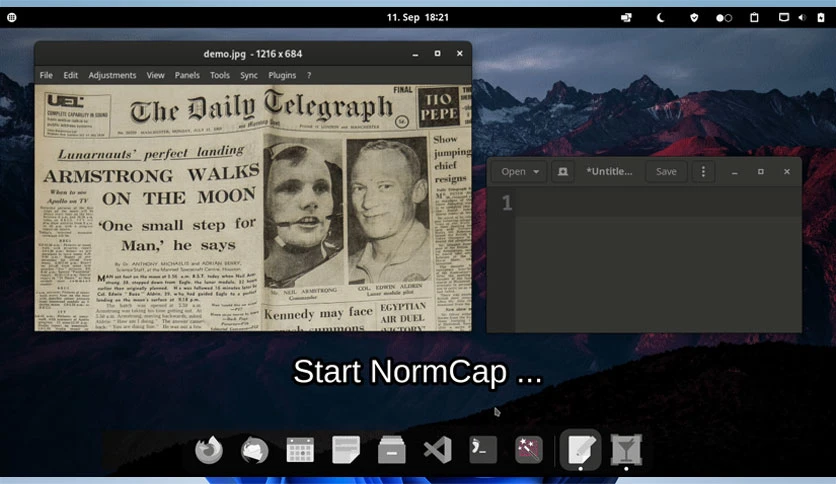The image size is (836, 484).
Task: Open the Terminal from the dock
Action: click(x=483, y=450)
